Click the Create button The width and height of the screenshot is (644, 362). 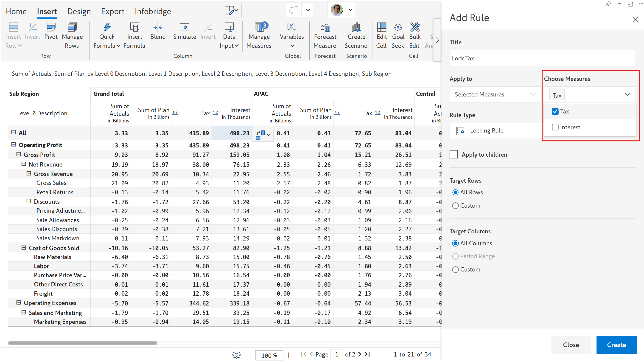tap(616, 345)
